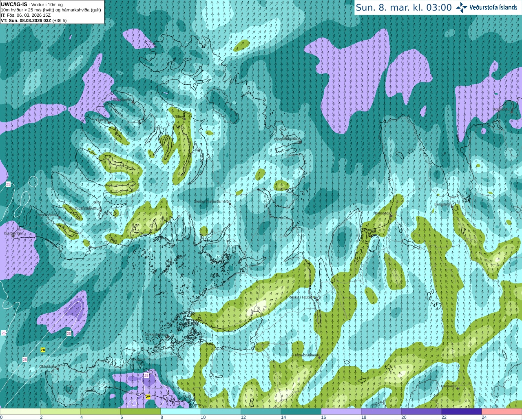Click the legend tick label 24
Viewport: 522px width, 420px height.
484,417
